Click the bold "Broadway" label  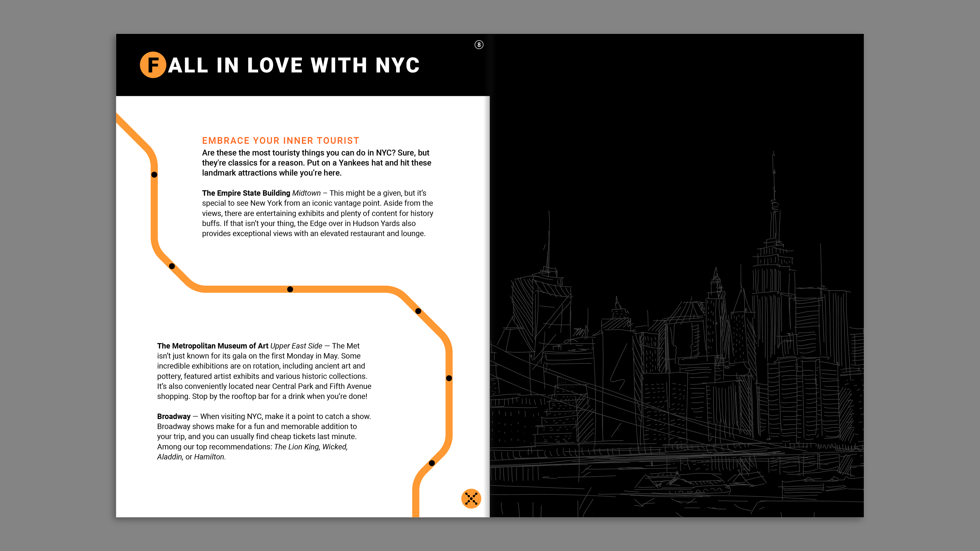coord(174,416)
